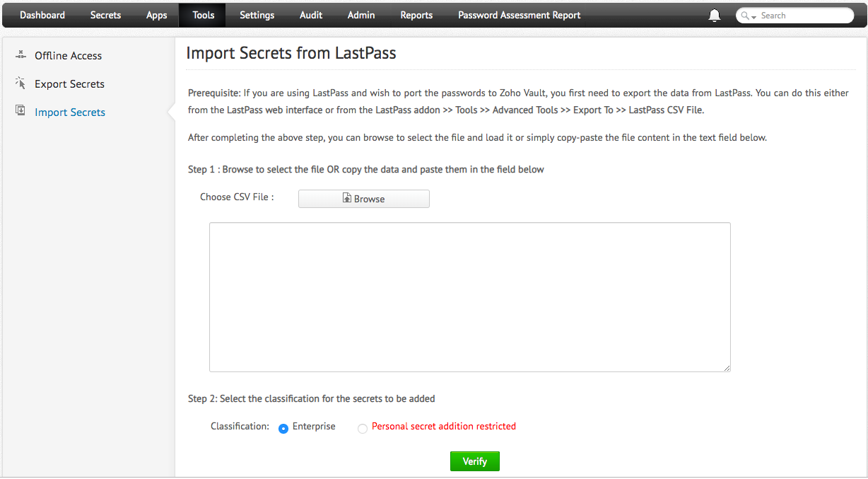Select the Enterprise classification radio button

pyautogui.click(x=283, y=428)
